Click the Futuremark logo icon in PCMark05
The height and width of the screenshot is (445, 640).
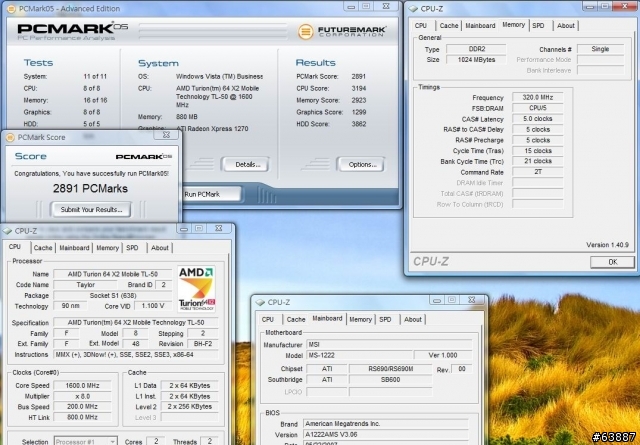tap(305, 31)
